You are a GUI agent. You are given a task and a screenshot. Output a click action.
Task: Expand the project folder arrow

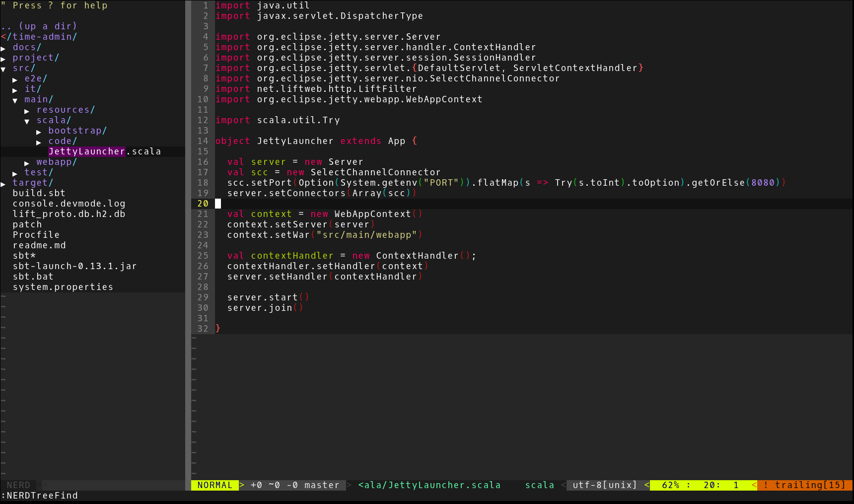tap(3, 59)
